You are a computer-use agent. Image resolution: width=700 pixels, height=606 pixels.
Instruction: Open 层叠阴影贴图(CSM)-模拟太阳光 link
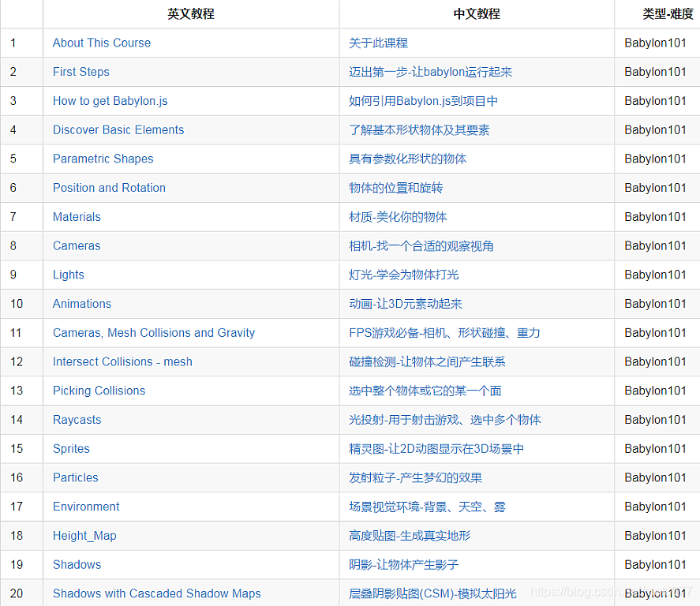click(432, 594)
